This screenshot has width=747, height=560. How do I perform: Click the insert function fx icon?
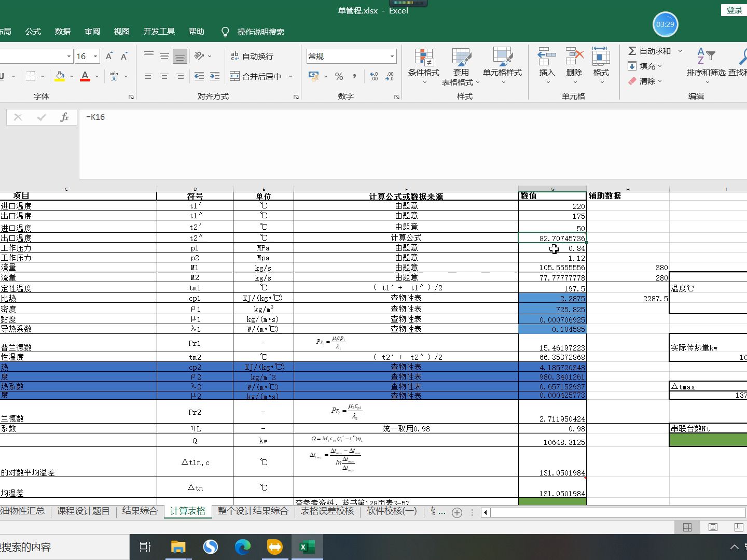tap(64, 117)
